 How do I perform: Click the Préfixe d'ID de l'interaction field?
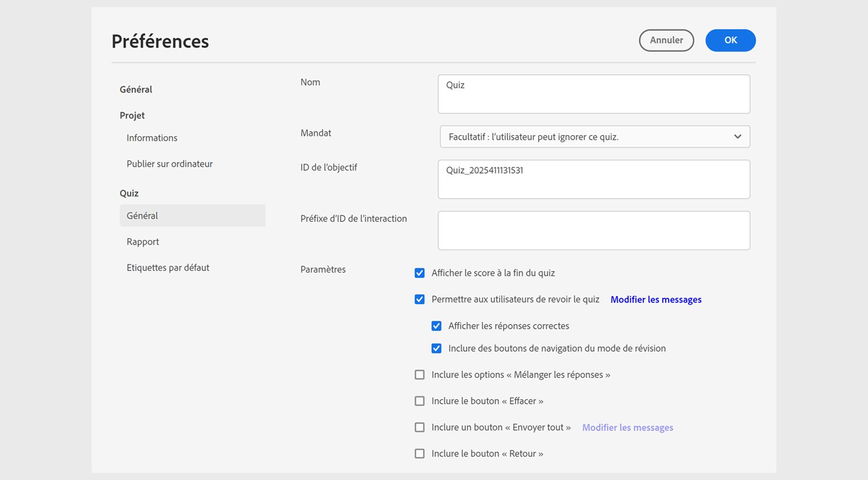pyautogui.click(x=593, y=230)
